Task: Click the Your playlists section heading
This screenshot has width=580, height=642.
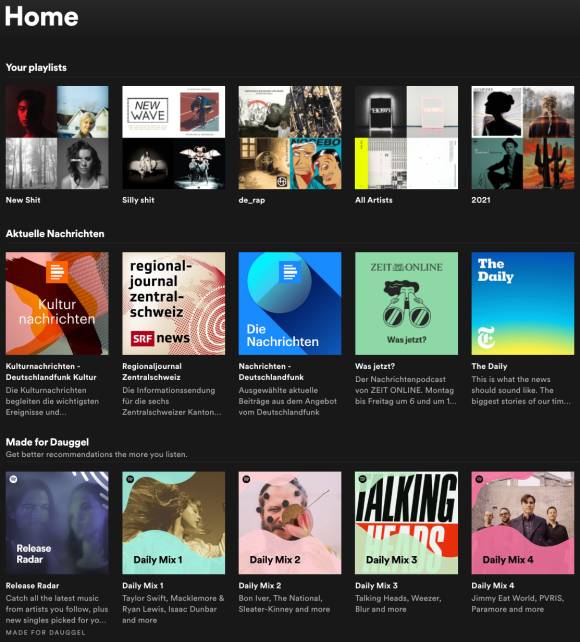Action: (x=36, y=68)
